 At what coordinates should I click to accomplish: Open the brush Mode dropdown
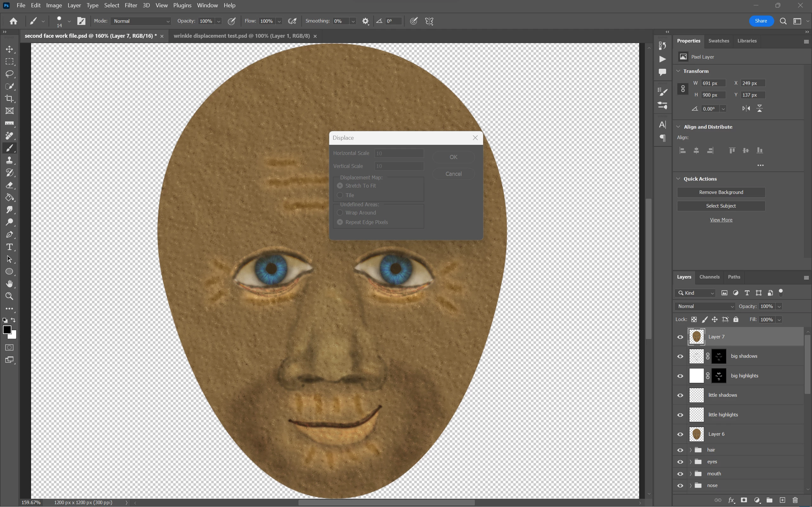(x=141, y=21)
